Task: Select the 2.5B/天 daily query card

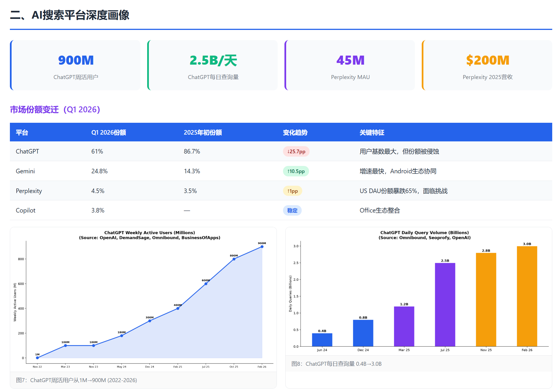Action: (212, 65)
